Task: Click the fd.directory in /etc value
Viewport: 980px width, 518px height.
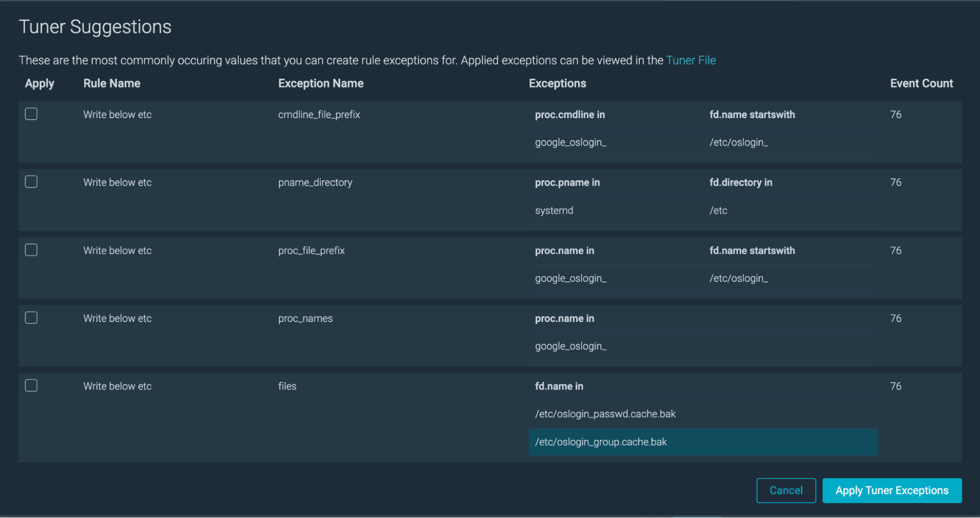Action: pos(718,211)
